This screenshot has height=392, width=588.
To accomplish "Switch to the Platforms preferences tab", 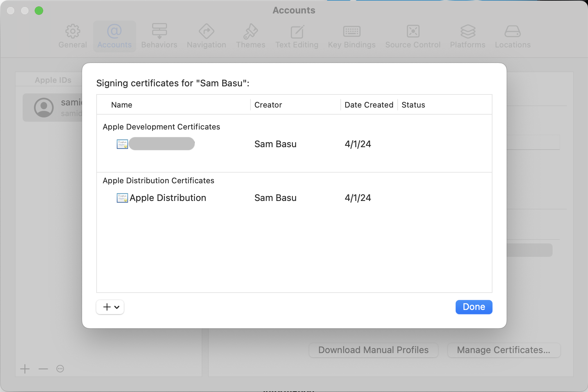I will click(468, 36).
